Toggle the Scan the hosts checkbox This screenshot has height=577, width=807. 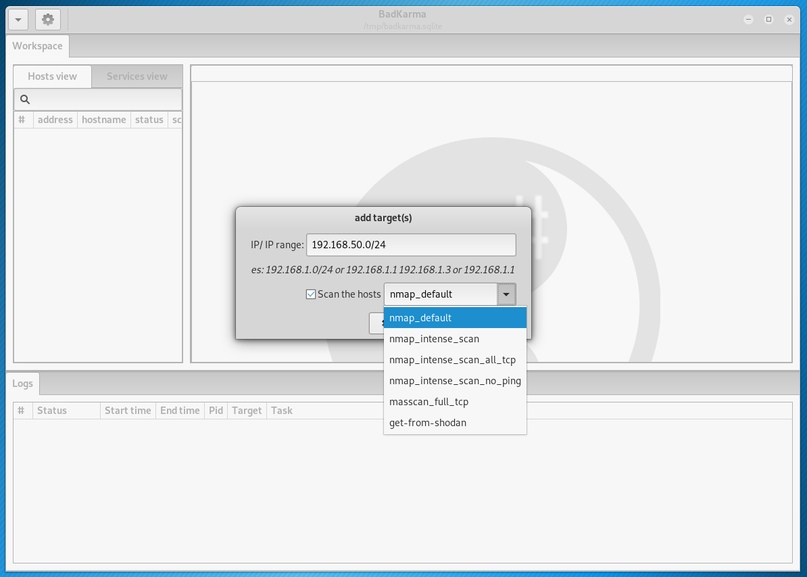click(x=311, y=294)
